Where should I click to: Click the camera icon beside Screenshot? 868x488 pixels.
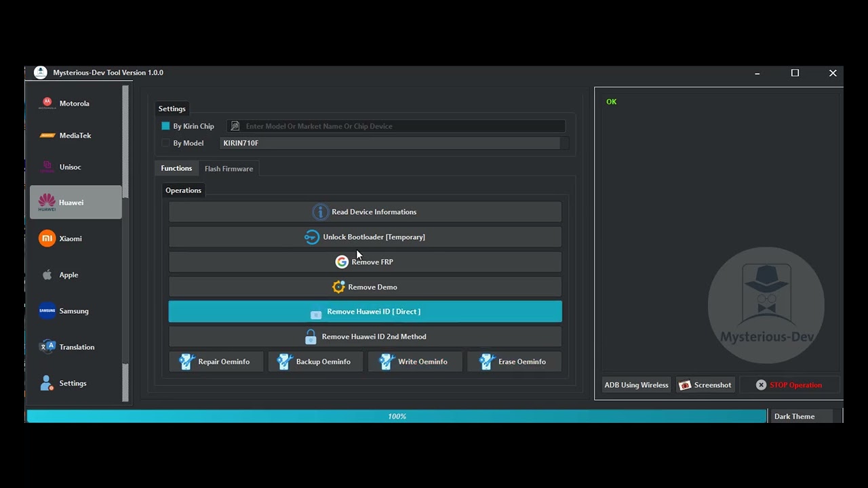685,385
